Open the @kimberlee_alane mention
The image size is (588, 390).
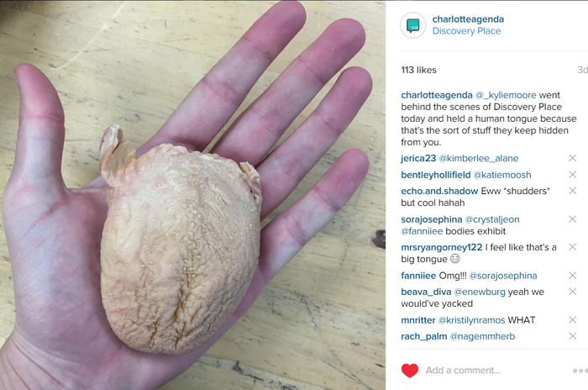pos(479,158)
